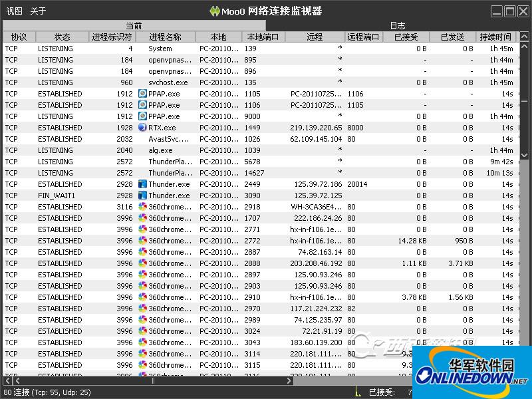Click the Thunder.exe icon on FIN_WAIT1 row
Screen dimensions: 532x399
[142, 196]
